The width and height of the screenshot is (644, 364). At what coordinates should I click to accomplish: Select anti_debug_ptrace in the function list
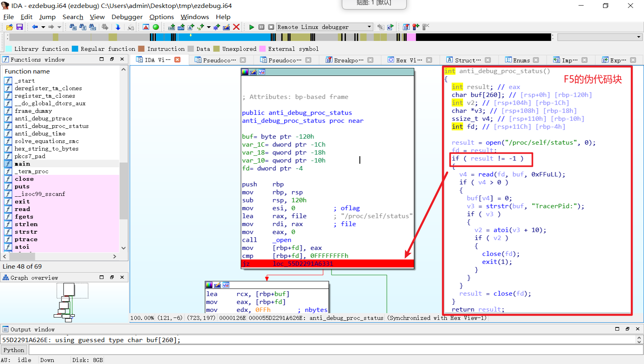(x=43, y=118)
